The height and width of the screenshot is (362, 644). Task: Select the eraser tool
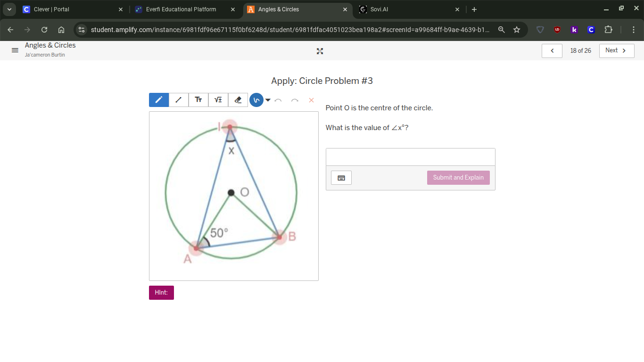point(238,99)
